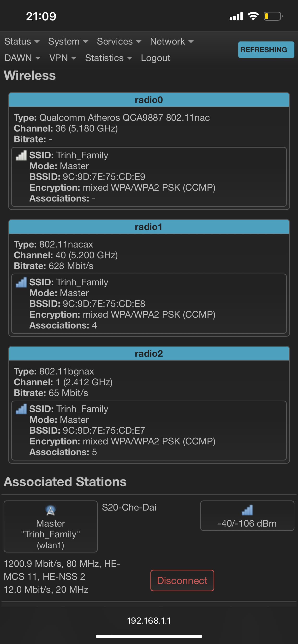The image size is (298, 644).
Task: Click the 192.168.1.1 address in the footer
Action: tap(149, 620)
